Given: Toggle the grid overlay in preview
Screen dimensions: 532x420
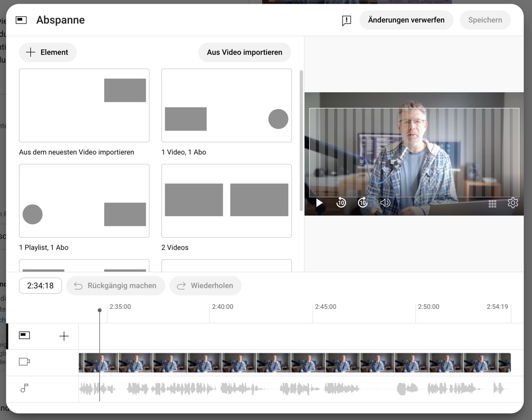Looking at the screenshot, I should [x=492, y=204].
